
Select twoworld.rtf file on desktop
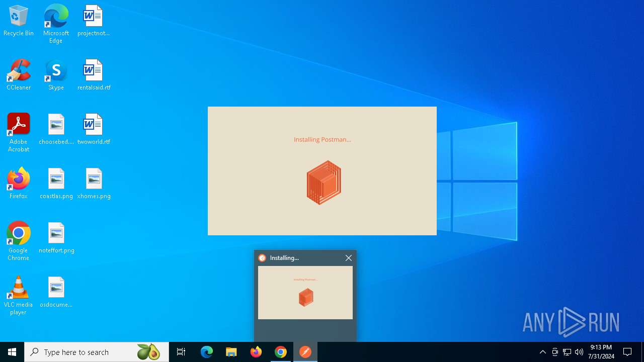tap(94, 130)
